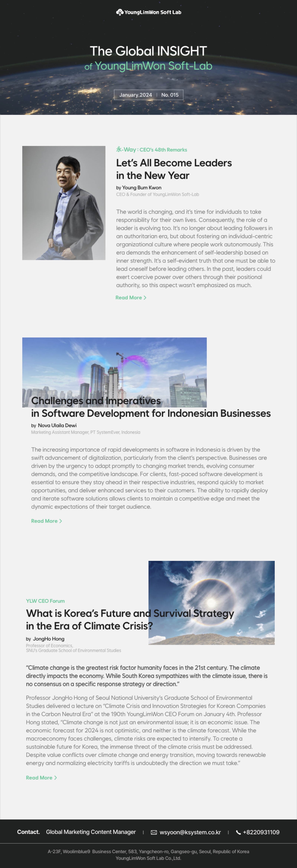Click the Challenges and Imperatives article title

point(151,407)
